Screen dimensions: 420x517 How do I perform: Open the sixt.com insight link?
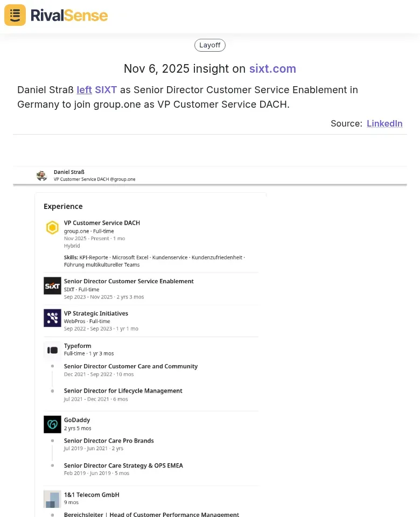(x=272, y=69)
